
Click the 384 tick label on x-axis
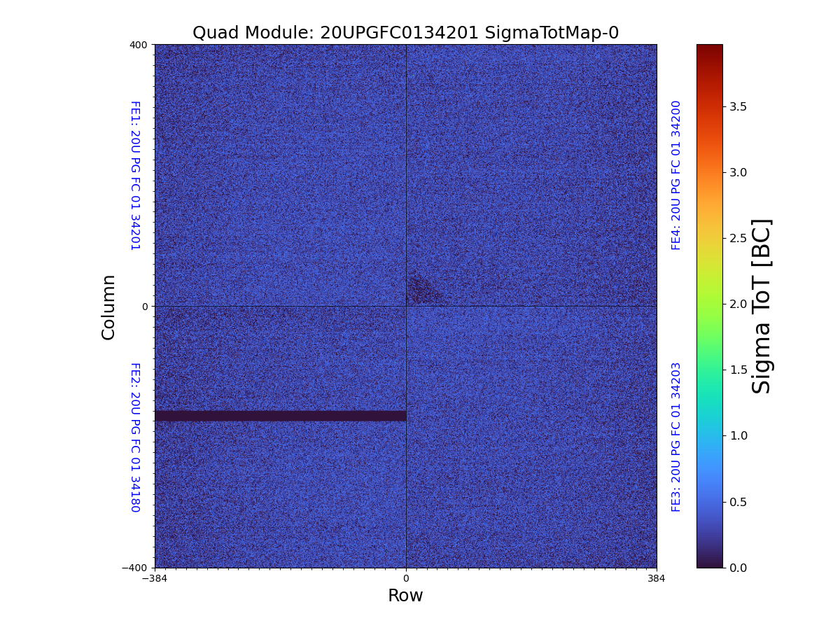coord(657,578)
